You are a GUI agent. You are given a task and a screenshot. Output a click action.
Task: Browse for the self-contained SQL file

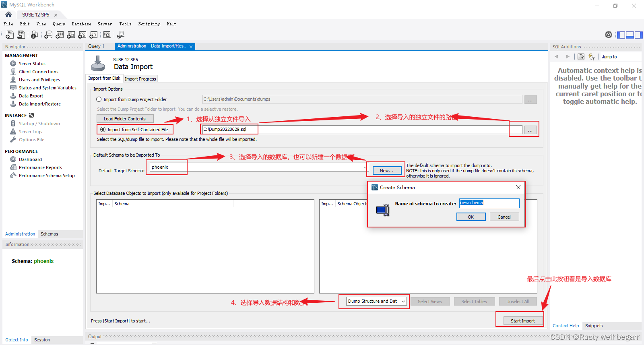(530, 130)
